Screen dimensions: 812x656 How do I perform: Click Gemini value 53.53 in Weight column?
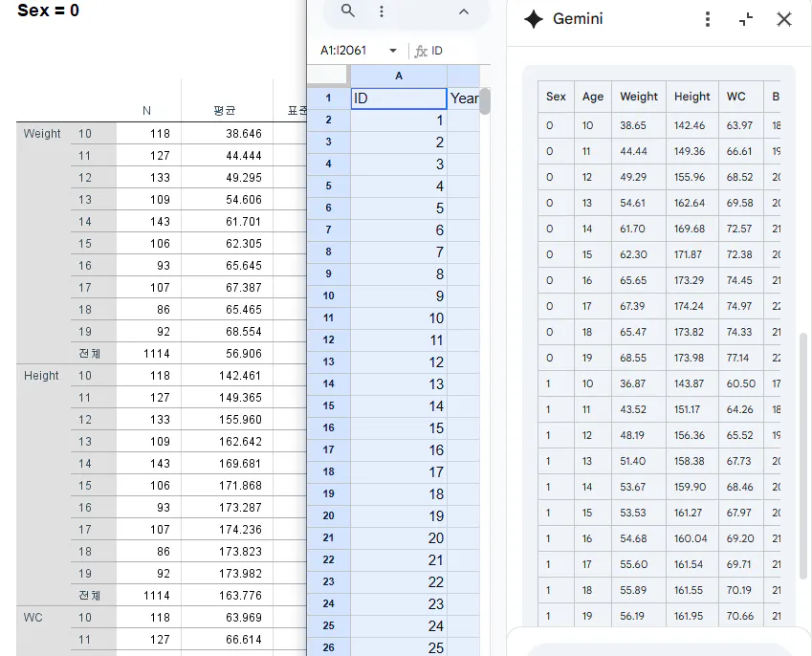633,513
